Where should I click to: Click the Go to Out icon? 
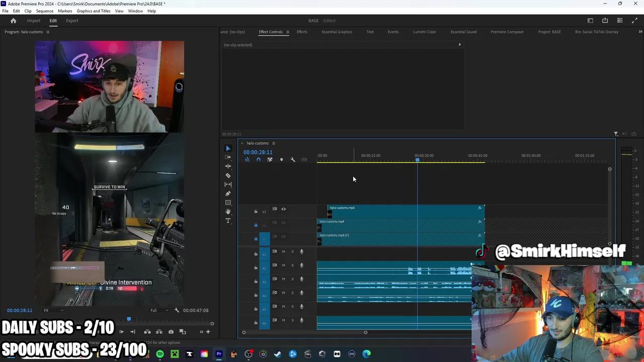pos(133,332)
